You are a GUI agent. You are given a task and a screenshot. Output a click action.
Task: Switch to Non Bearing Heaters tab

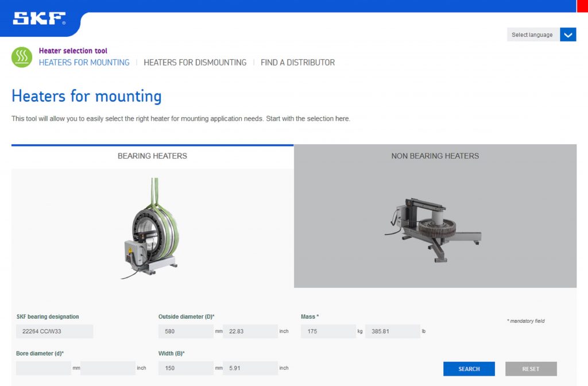point(435,156)
